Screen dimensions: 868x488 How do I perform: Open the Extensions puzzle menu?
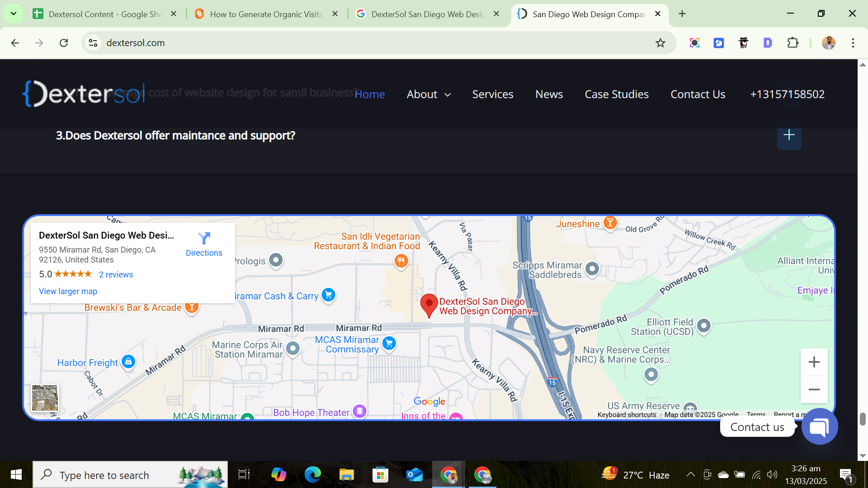pyautogui.click(x=793, y=43)
